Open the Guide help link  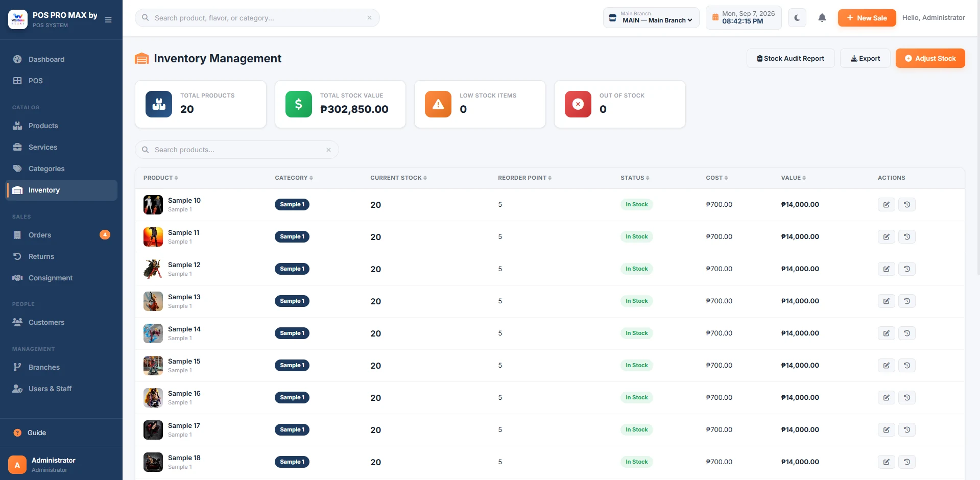[61, 433]
